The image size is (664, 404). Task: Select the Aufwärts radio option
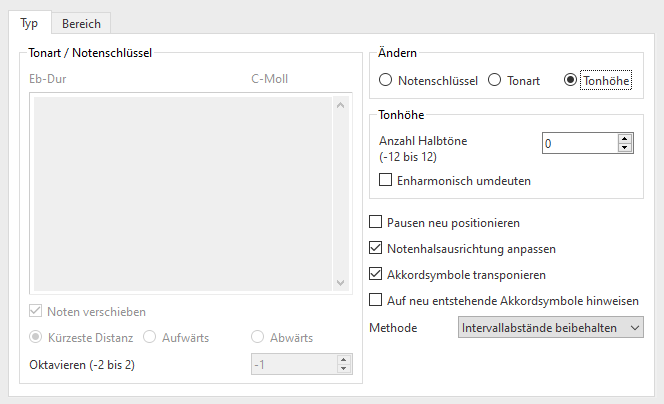[x=150, y=338]
